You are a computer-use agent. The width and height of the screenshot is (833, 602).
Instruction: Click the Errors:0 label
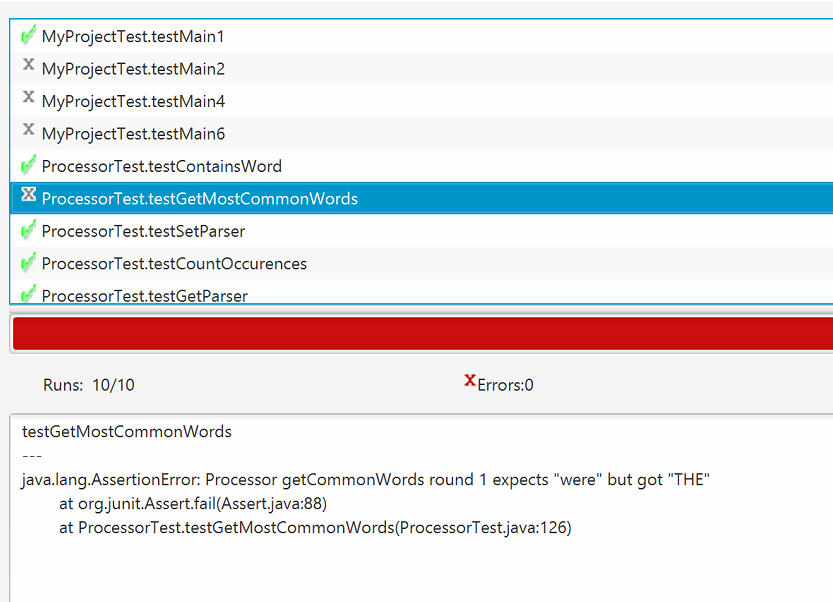point(505,385)
